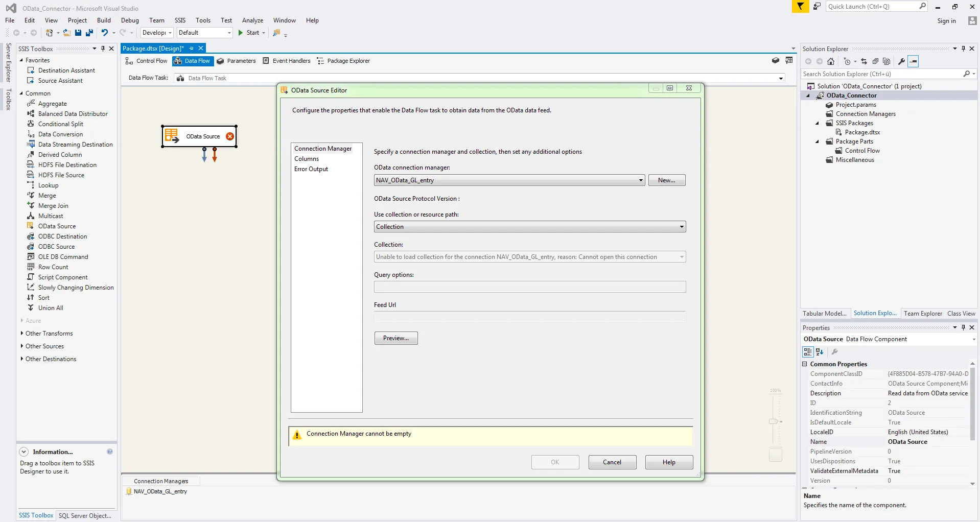980x522 pixels.
Task: Save the current file with the Save icon
Action: coord(78,33)
